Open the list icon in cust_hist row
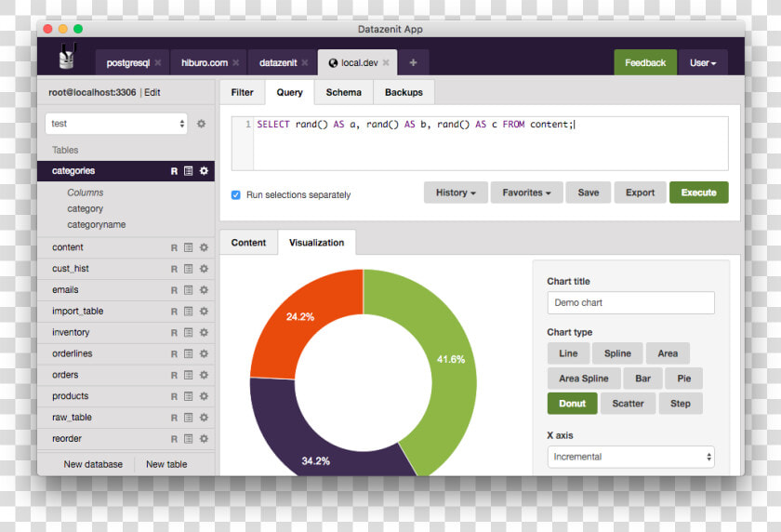Viewport: 781px width, 532px height. click(188, 269)
